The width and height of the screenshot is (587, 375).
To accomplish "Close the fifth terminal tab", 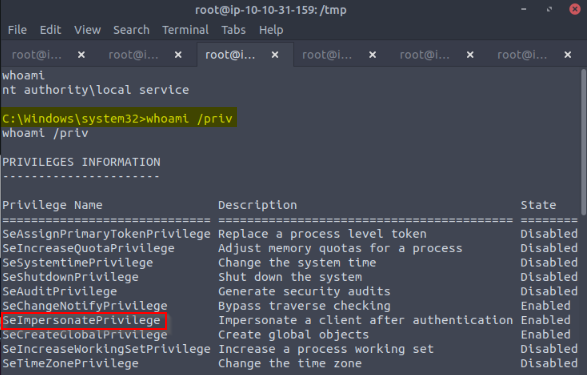I will pyautogui.click(x=470, y=55).
